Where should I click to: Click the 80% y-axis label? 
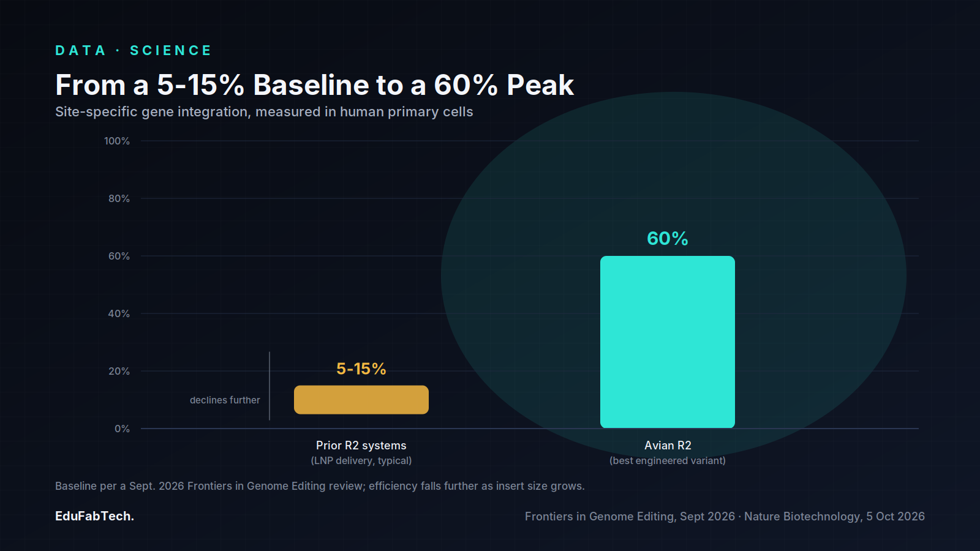pyautogui.click(x=119, y=198)
